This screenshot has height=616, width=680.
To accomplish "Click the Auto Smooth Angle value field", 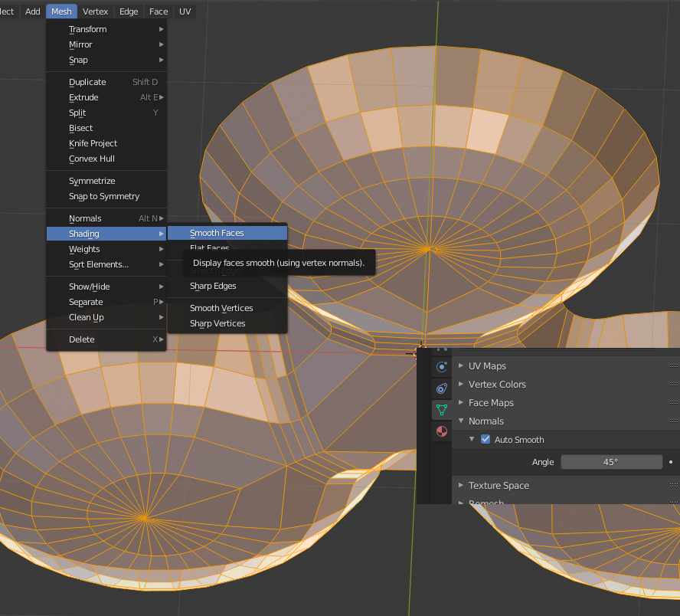I will click(x=611, y=462).
